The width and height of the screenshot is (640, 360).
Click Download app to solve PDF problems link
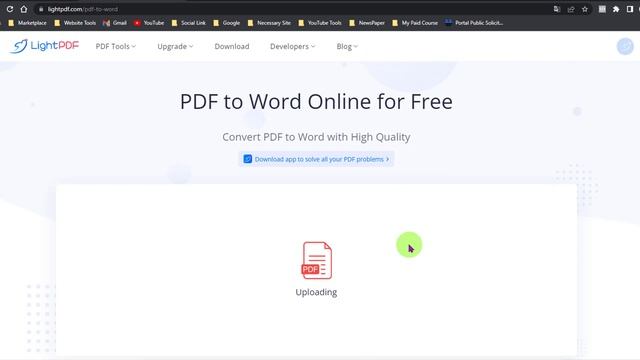coord(316,159)
